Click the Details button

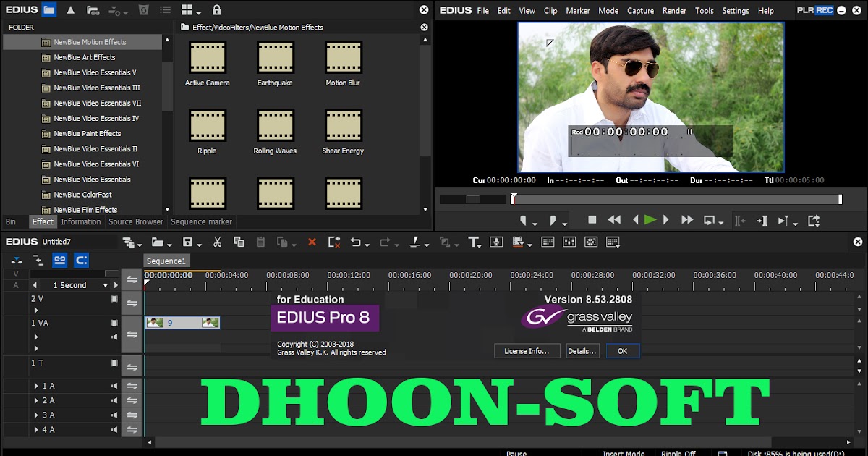pyautogui.click(x=582, y=351)
